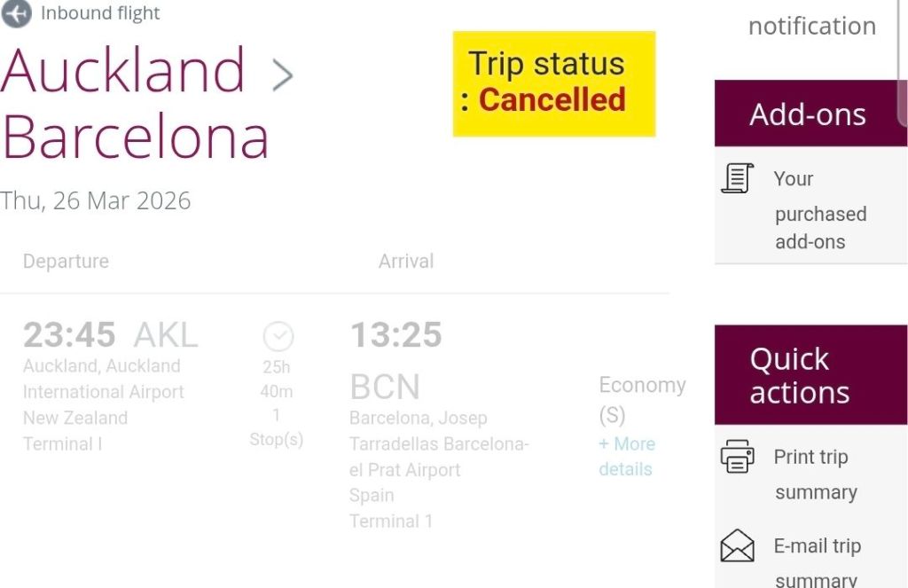Click the AKL departure airport code
The height and width of the screenshot is (588, 908).
point(166,335)
